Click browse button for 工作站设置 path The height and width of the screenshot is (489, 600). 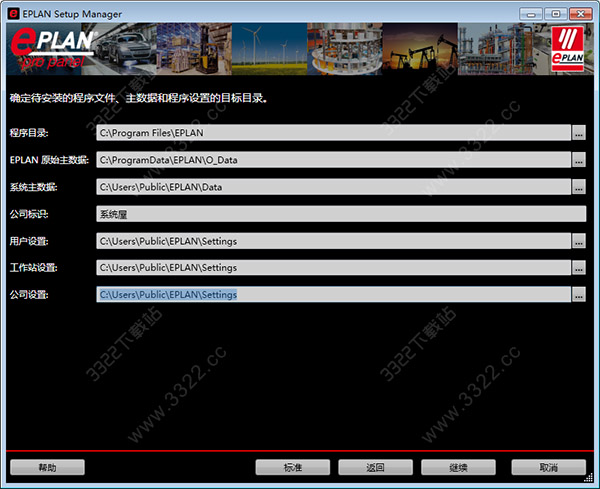click(x=579, y=267)
